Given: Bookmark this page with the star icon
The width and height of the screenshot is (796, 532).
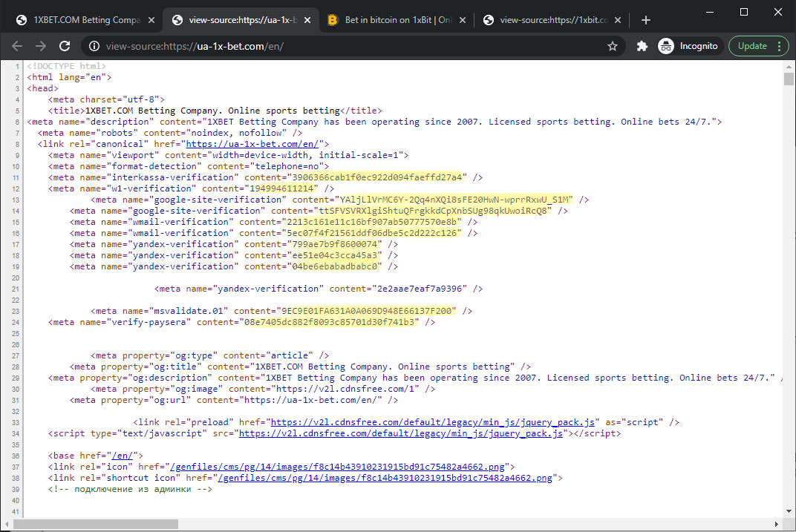Looking at the screenshot, I should 613,46.
